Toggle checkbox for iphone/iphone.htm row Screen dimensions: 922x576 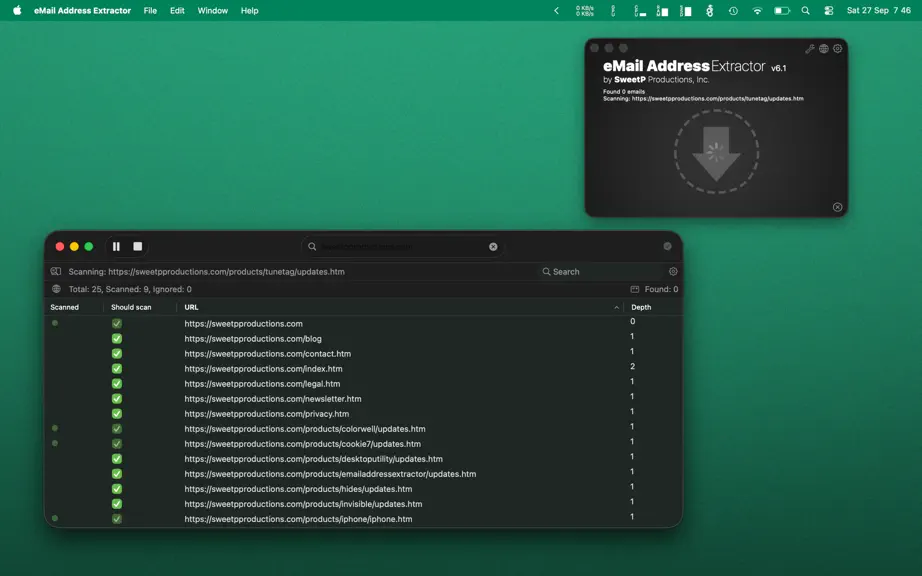tap(117, 519)
